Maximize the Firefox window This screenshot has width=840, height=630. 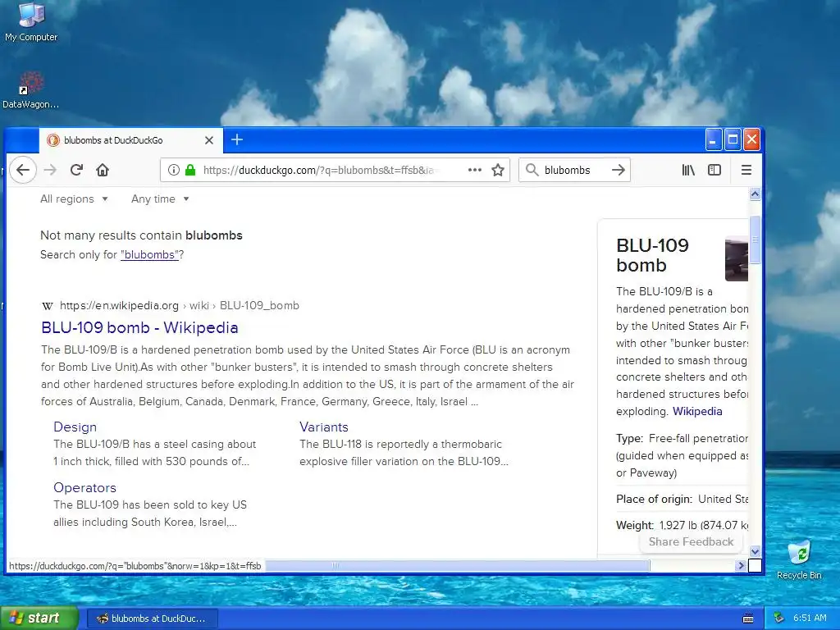pyautogui.click(x=733, y=139)
